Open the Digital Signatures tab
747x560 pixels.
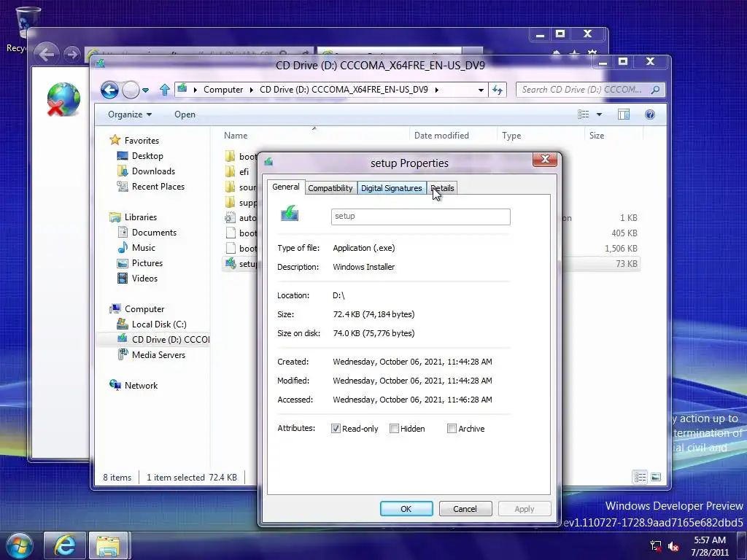pyautogui.click(x=391, y=188)
